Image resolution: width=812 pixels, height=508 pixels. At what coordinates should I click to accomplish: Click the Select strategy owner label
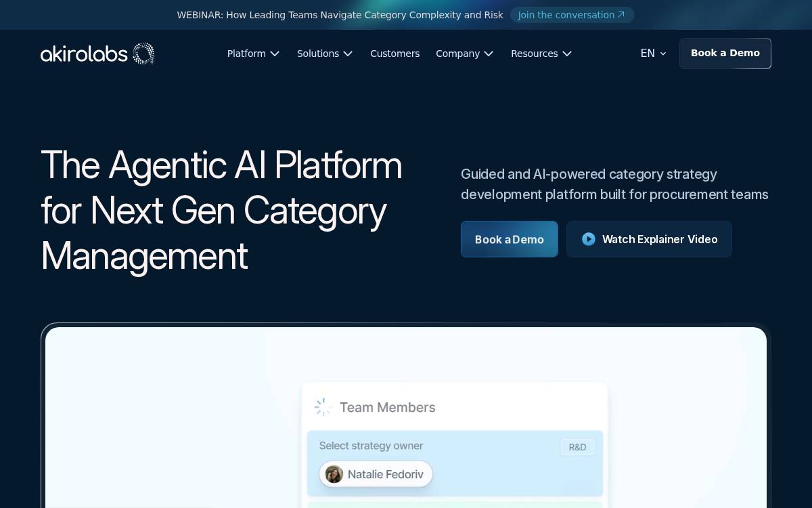tap(371, 446)
